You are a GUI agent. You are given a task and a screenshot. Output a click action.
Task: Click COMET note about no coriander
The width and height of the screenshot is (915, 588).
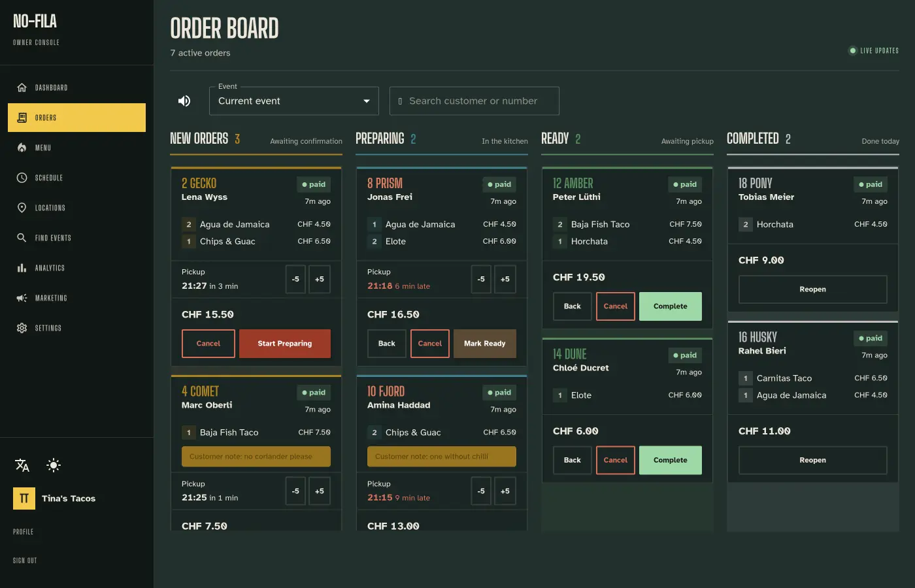click(x=256, y=457)
